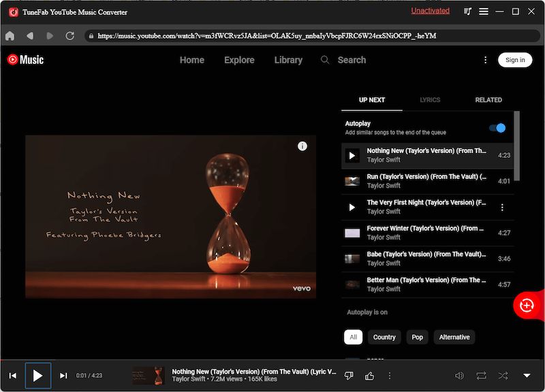Viewport: 545px width, 392px height.
Task: Click the Sign in button
Action: [515, 60]
